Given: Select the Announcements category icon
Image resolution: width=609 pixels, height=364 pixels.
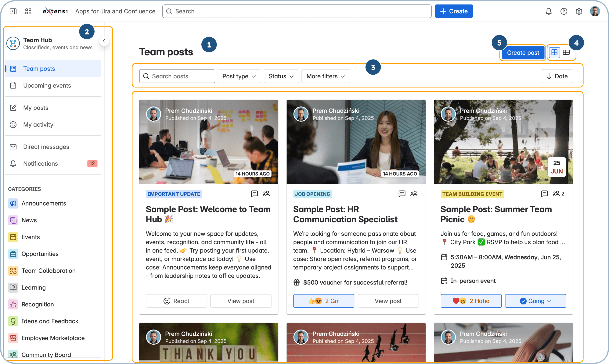Looking at the screenshot, I should 13,203.
